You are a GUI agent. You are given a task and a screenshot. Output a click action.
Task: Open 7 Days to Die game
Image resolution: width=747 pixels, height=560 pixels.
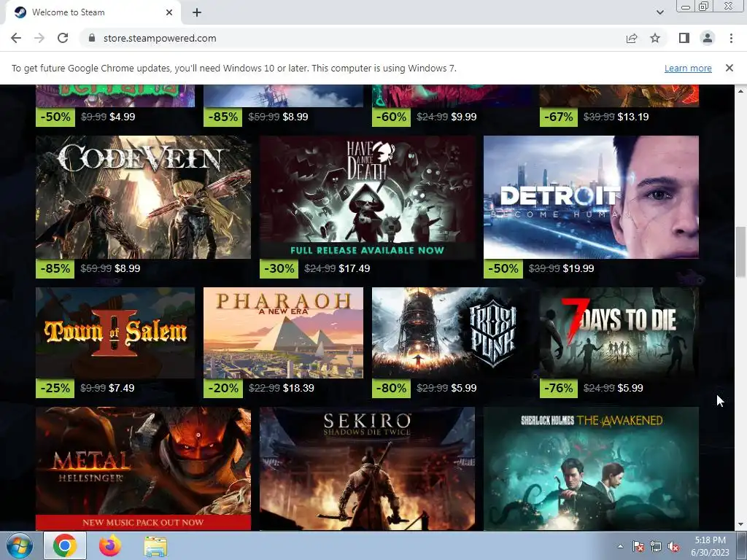click(619, 332)
